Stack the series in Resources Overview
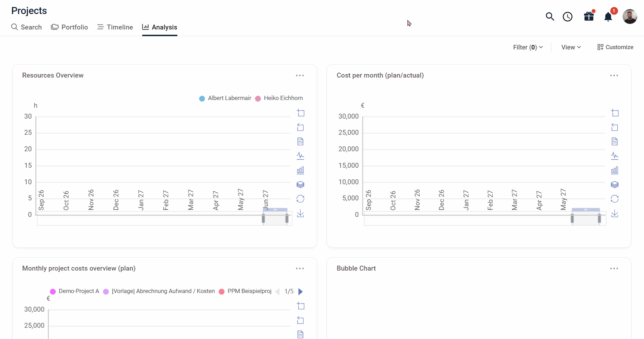Screen dimensions: 644x339 coord(301,185)
